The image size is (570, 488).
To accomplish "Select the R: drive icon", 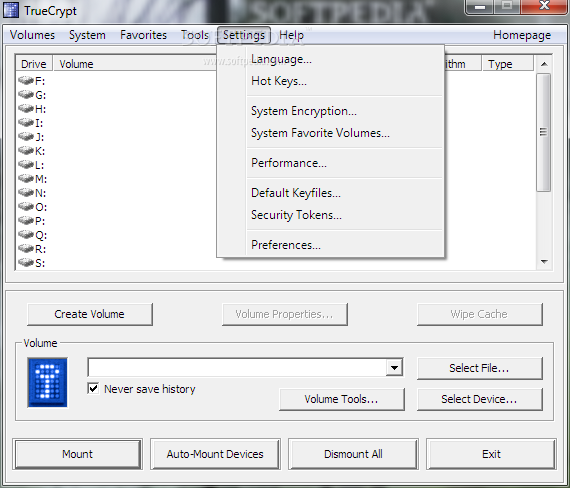I will (26, 248).
